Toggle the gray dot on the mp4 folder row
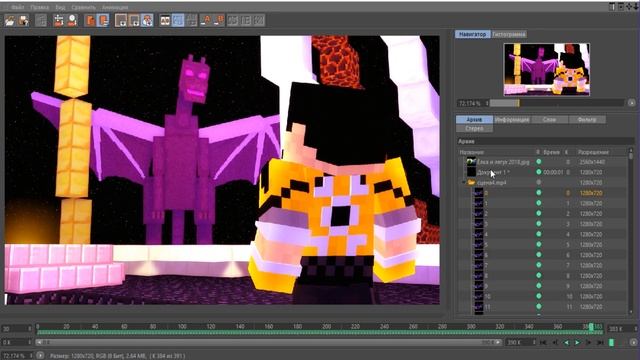 [x=539, y=182]
